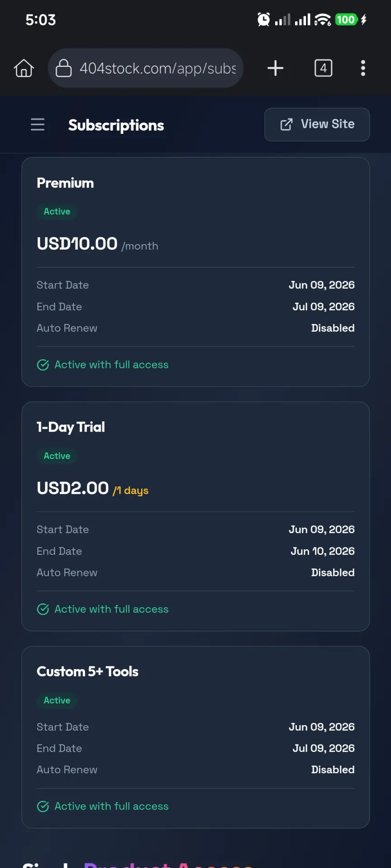Click the Custom 5+ Tools Active badge
Screen dimensions: 391x868
click(57, 700)
